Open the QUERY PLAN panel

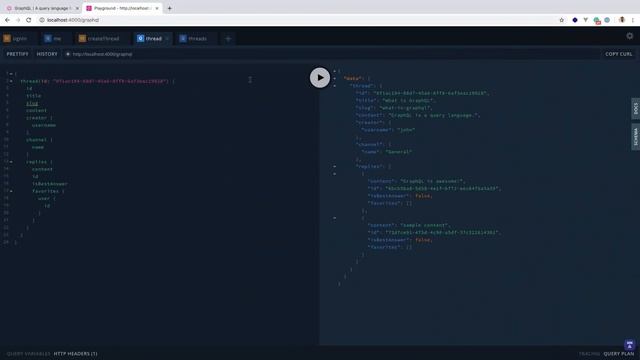pyautogui.click(x=619, y=353)
